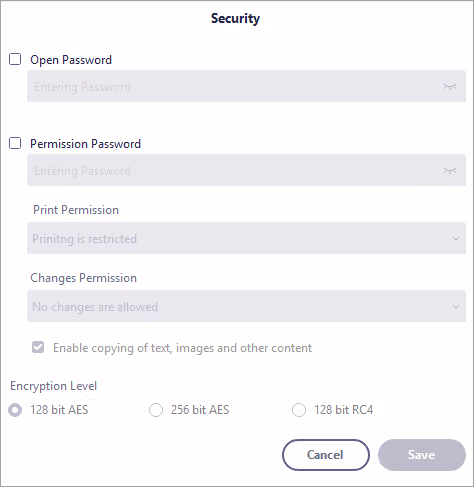The image size is (474, 487).
Task: Enable the Open Password checkbox
Action: tap(15, 59)
